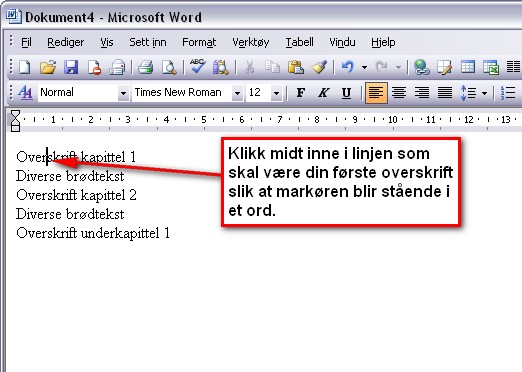Screen dimensions: 522x372
Task: Click the Word document icon in title bar
Action: pos(14,16)
